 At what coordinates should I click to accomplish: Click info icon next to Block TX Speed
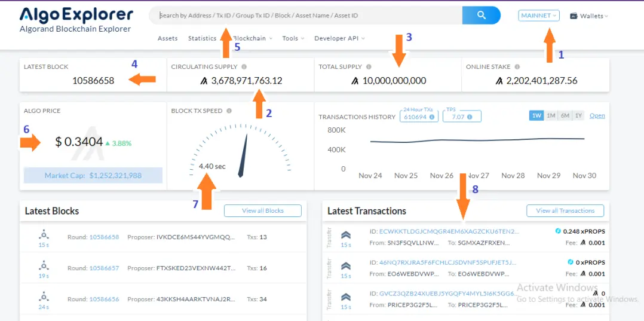229,111
